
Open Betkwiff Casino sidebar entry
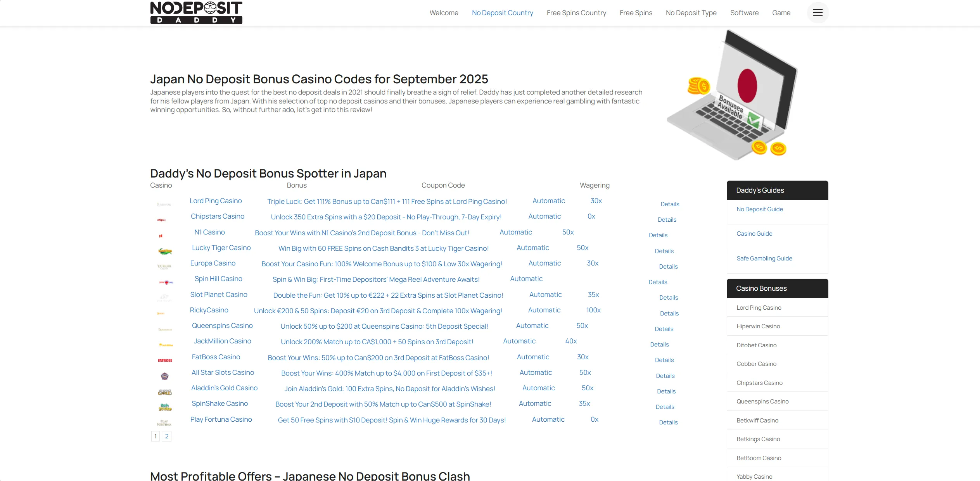pyautogui.click(x=757, y=421)
